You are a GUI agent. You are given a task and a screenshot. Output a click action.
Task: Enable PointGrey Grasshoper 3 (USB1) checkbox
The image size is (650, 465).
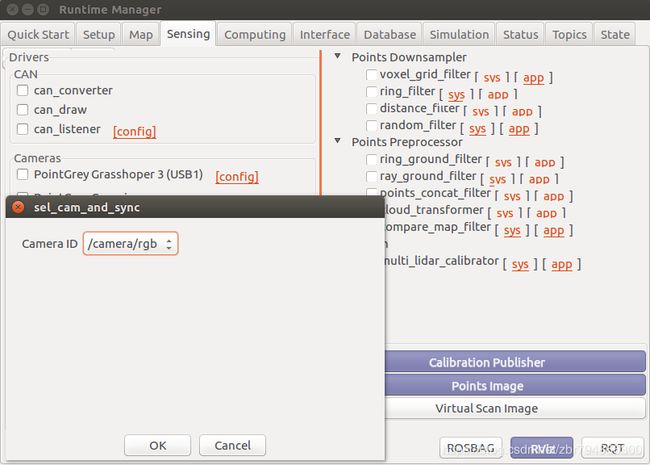[x=22, y=174]
